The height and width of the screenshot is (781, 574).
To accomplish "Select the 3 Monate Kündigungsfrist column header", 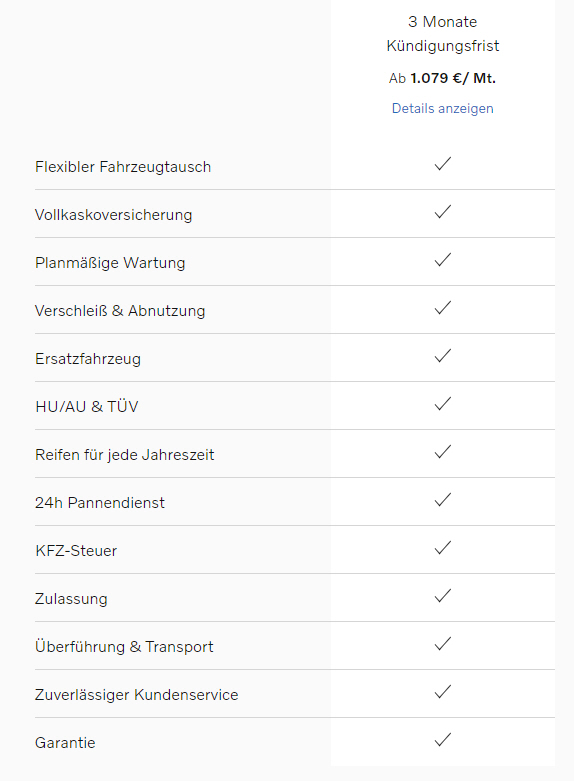I will coord(442,34).
